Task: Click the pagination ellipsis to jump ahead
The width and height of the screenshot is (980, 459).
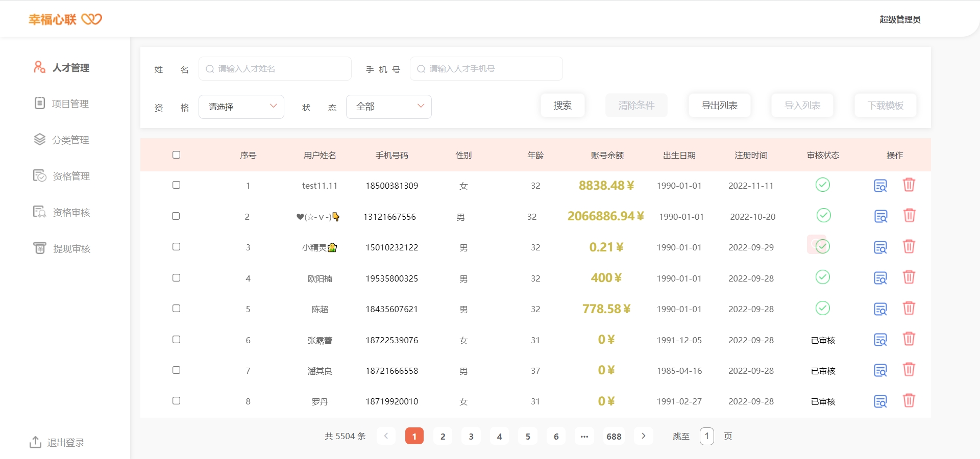Action: click(584, 436)
